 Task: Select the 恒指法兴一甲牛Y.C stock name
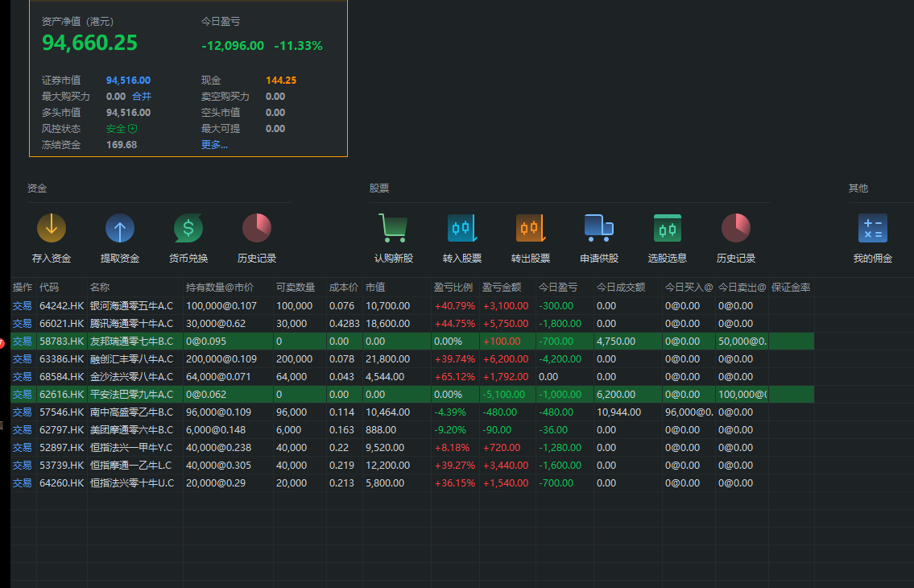[132, 447]
